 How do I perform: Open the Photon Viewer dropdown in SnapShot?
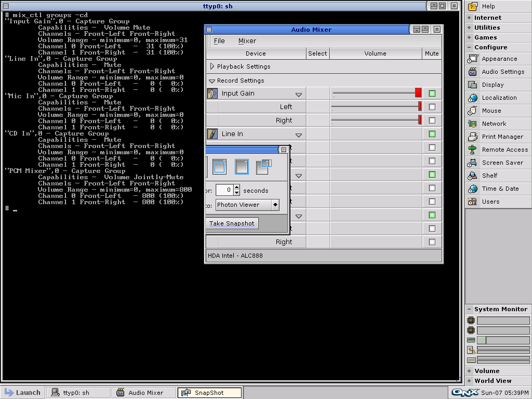[x=275, y=205]
